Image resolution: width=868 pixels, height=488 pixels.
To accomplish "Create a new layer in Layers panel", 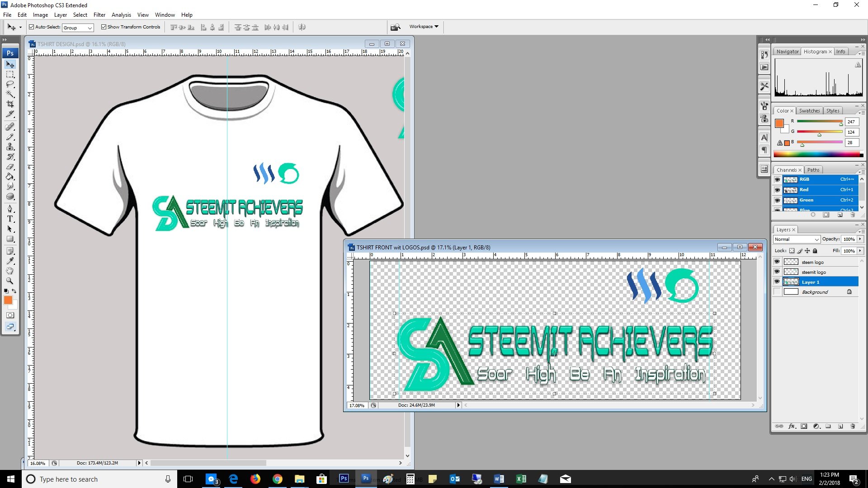I will tap(840, 426).
